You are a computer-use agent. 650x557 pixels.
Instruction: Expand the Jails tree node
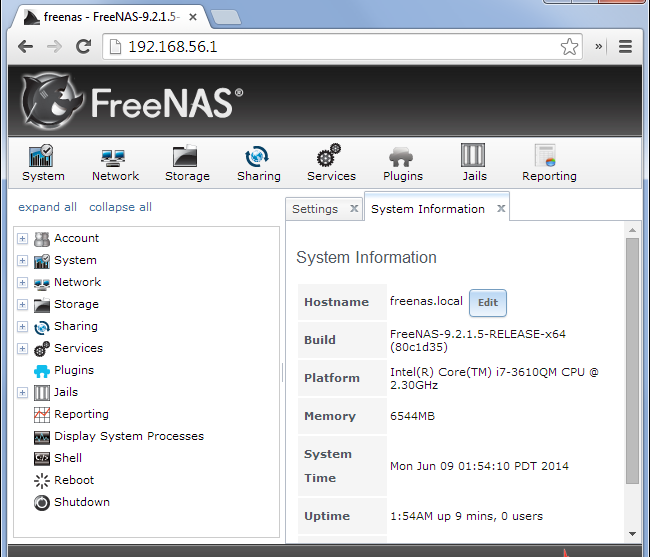tap(22, 392)
